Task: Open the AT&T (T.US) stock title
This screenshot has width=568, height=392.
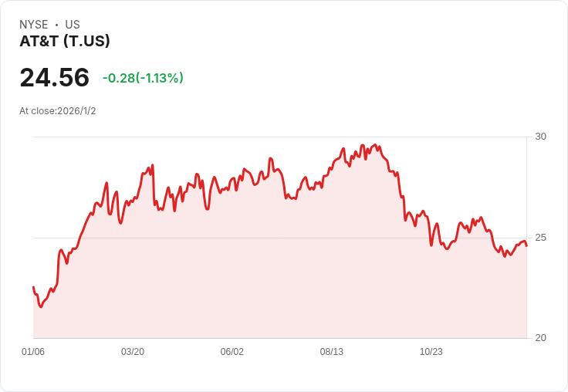Action: (x=65, y=41)
